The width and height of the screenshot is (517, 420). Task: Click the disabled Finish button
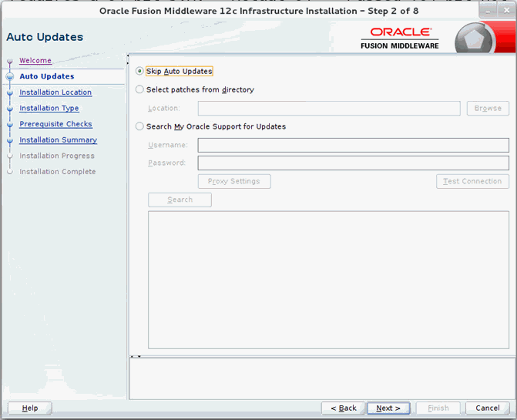pyautogui.click(x=438, y=408)
